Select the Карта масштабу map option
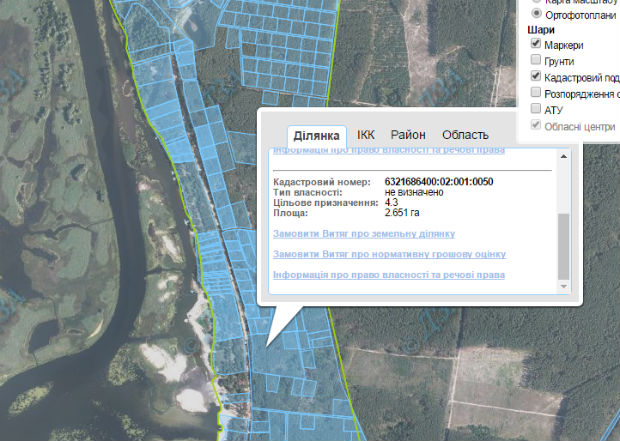Screen dimensions: 620x441 pyautogui.click(x=537, y=1)
